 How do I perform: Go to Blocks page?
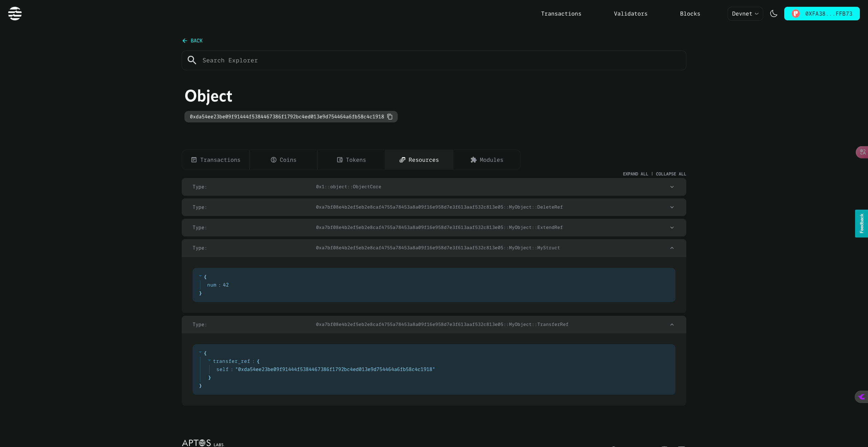click(x=690, y=14)
